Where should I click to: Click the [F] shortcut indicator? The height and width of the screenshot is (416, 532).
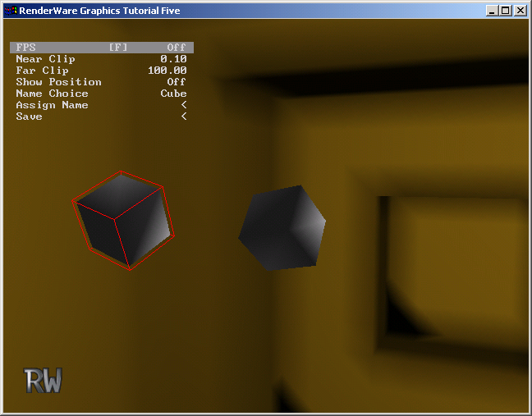[x=118, y=48]
